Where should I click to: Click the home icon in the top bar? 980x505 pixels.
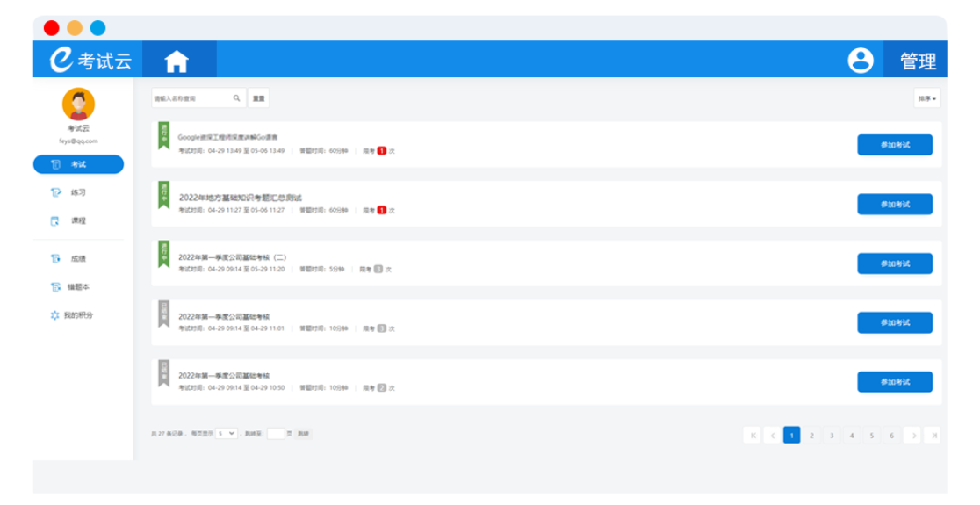pos(177,61)
